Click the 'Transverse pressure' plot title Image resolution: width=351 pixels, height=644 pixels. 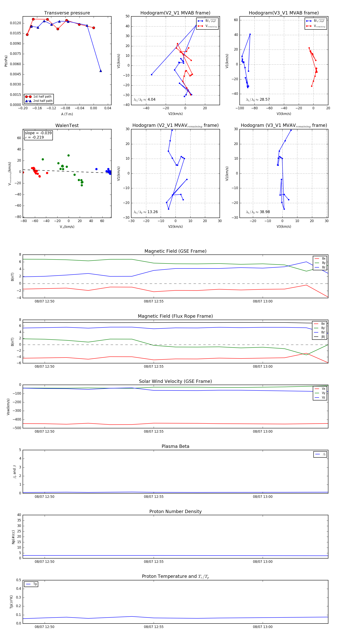click(x=67, y=13)
